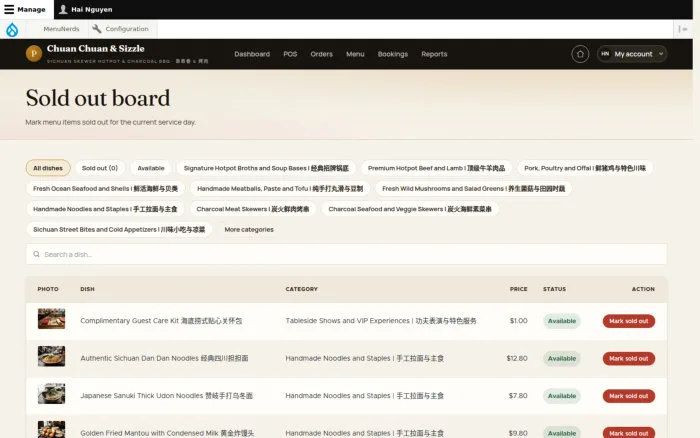Open Golden Fried Mantou photo thumbnail

[51, 430]
